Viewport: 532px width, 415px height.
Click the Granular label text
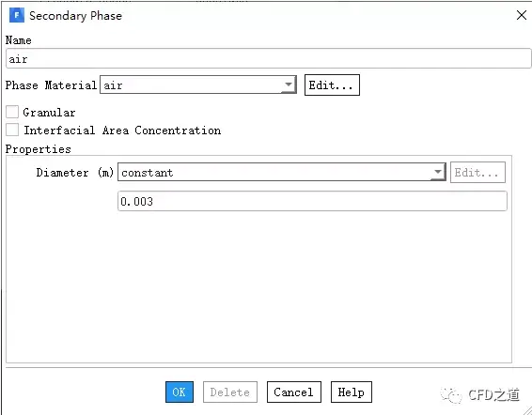tap(49, 113)
